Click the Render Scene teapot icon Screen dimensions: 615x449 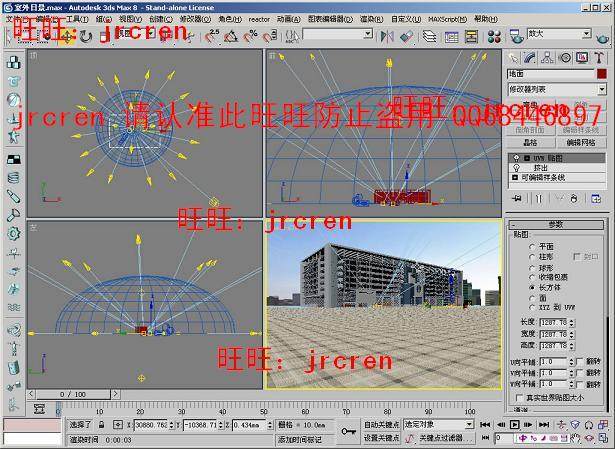(516, 37)
